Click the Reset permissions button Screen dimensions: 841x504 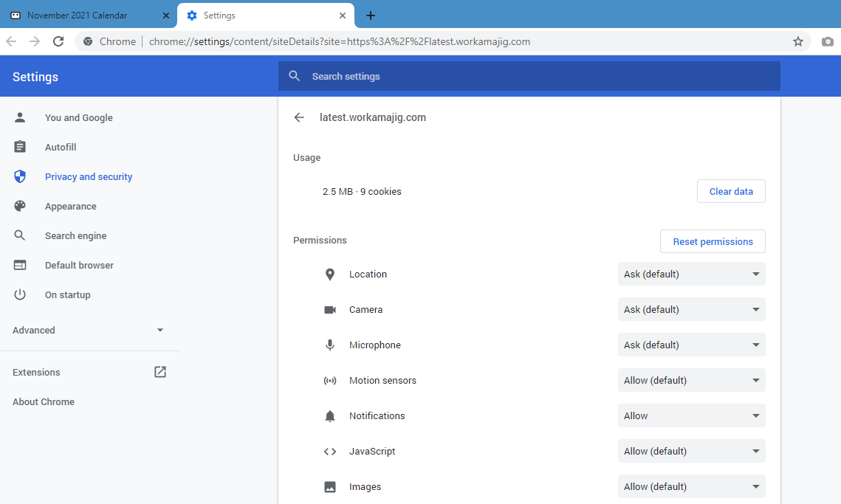click(x=713, y=241)
